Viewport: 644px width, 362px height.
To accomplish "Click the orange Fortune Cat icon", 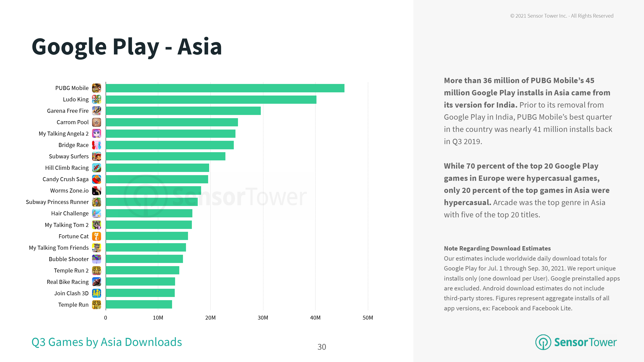I will (96, 236).
